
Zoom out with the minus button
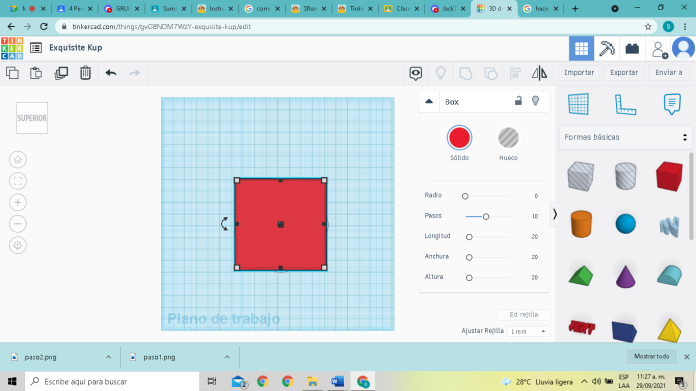pyautogui.click(x=18, y=224)
